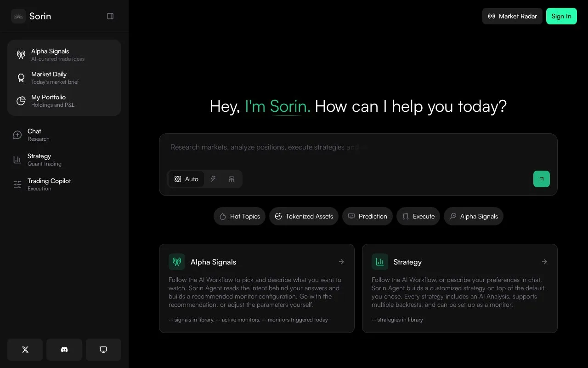Viewport: 588px width, 368px height.
Task: Choose the Hot Topics chip
Action: (239, 216)
